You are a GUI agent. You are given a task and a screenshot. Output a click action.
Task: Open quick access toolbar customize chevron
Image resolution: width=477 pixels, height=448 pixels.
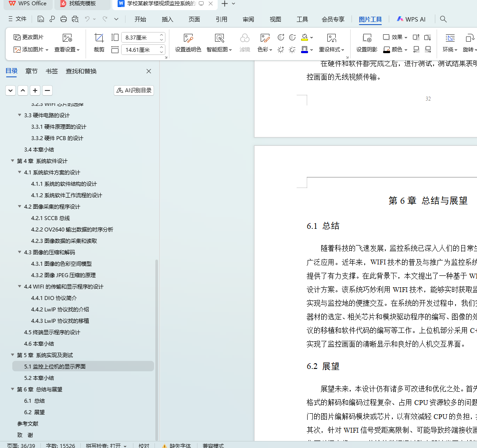(116, 19)
